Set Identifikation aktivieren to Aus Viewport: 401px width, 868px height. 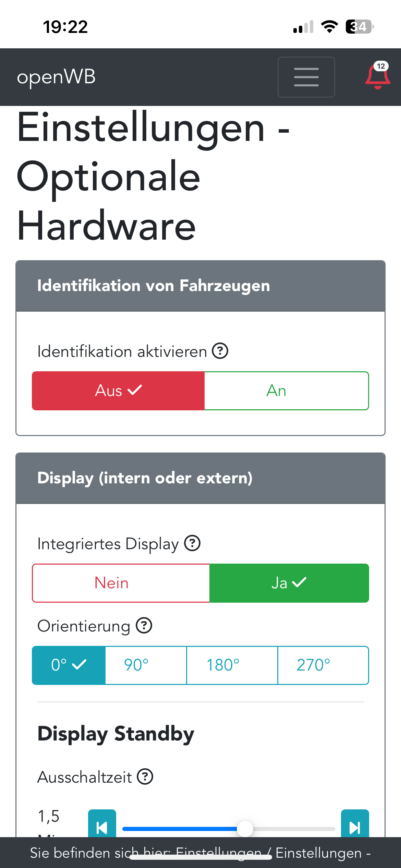tap(118, 391)
